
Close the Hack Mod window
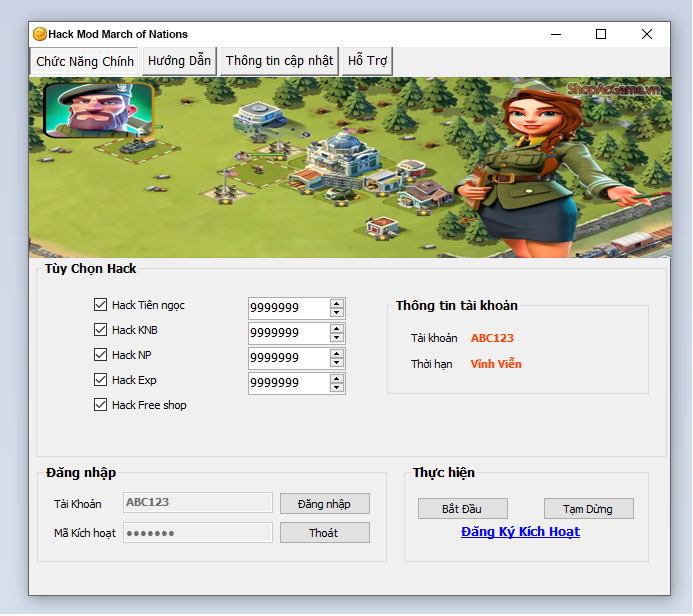click(647, 34)
